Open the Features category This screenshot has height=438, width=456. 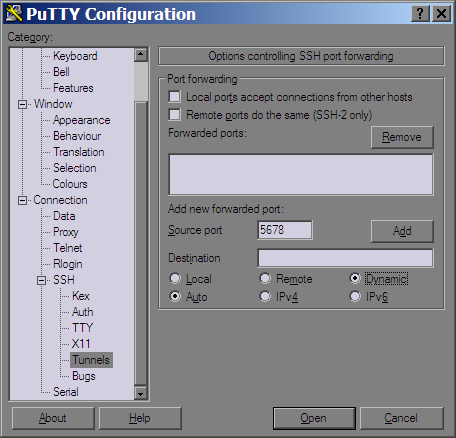pos(73,88)
